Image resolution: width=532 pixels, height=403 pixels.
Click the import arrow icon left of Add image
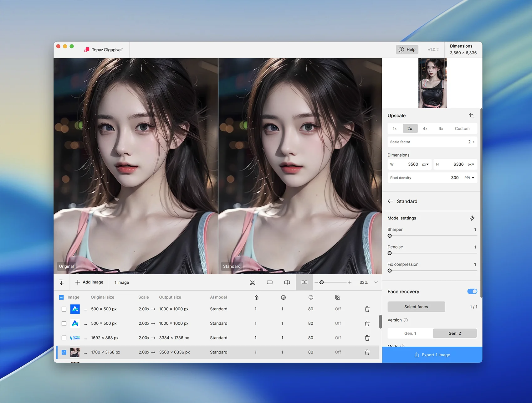(x=62, y=282)
